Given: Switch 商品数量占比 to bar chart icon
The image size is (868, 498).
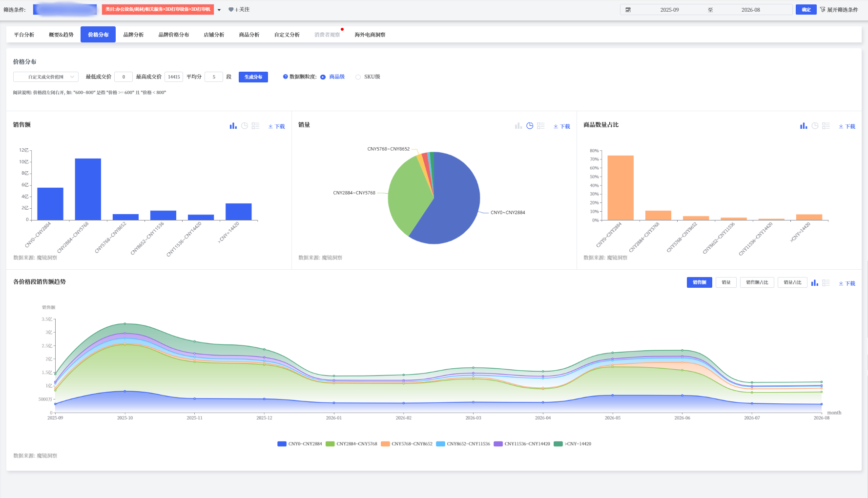Looking at the screenshot, I should pos(804,126).
